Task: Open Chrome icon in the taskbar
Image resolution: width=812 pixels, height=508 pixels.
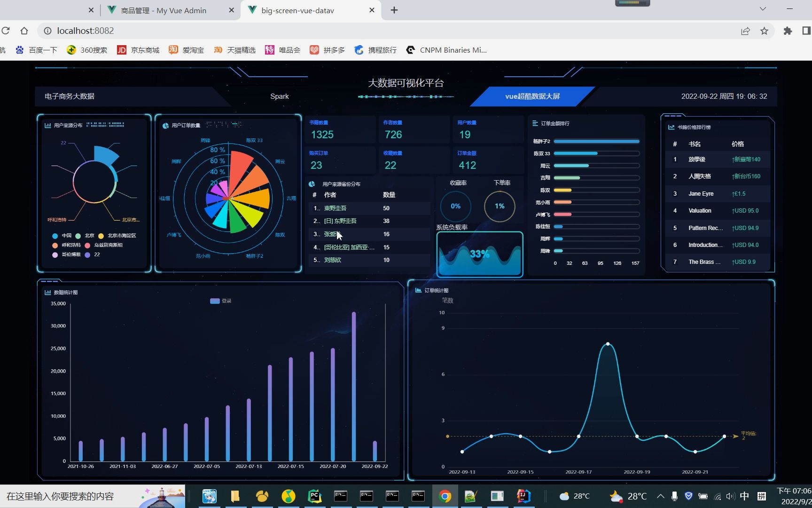Action: coord(445,496)
